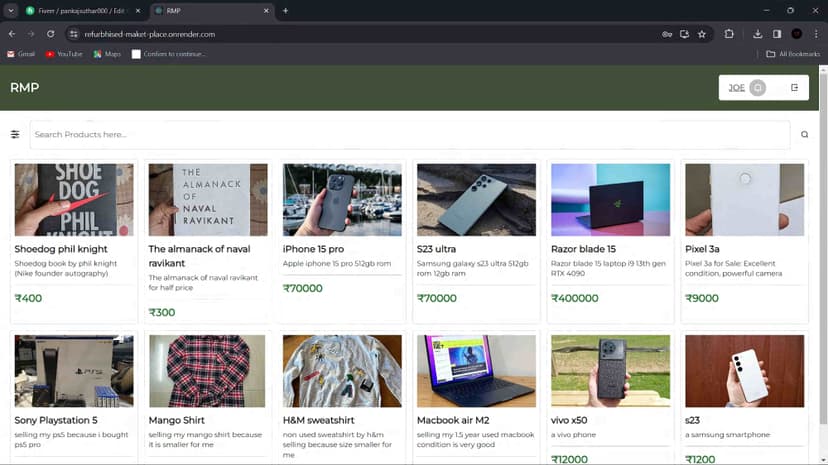Open vivo x50 product image

click(610, 371)
